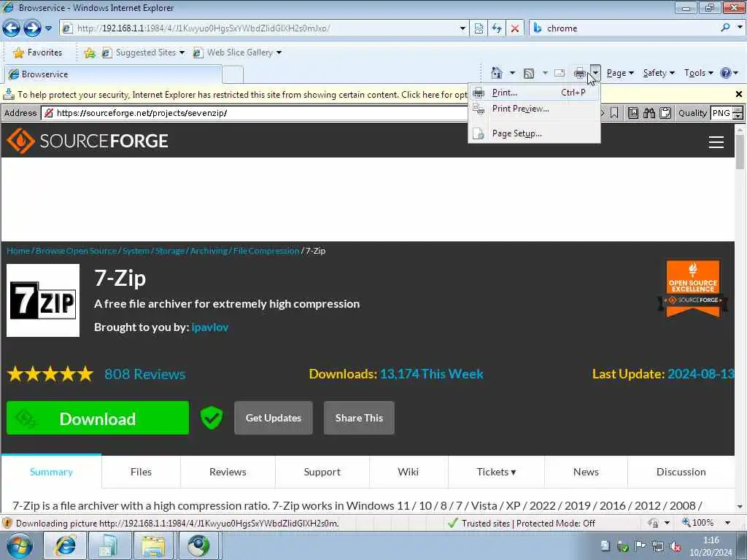
Task: Open the SourceForge hamburger menu
Action: click(x=716, y=141)
